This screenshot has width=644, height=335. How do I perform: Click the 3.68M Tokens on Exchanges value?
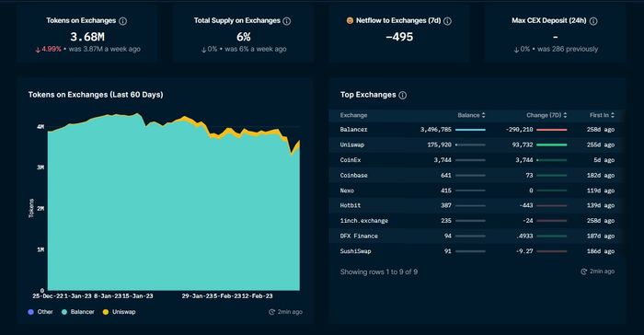(x=87, y=37)
